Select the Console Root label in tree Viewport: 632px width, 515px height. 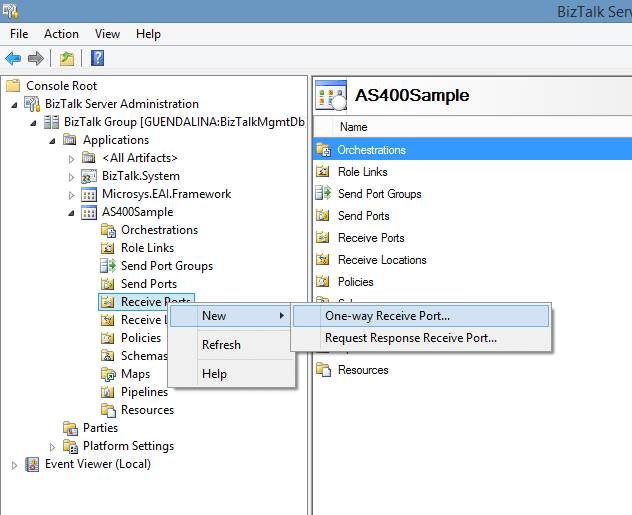[x=62, y=85]
